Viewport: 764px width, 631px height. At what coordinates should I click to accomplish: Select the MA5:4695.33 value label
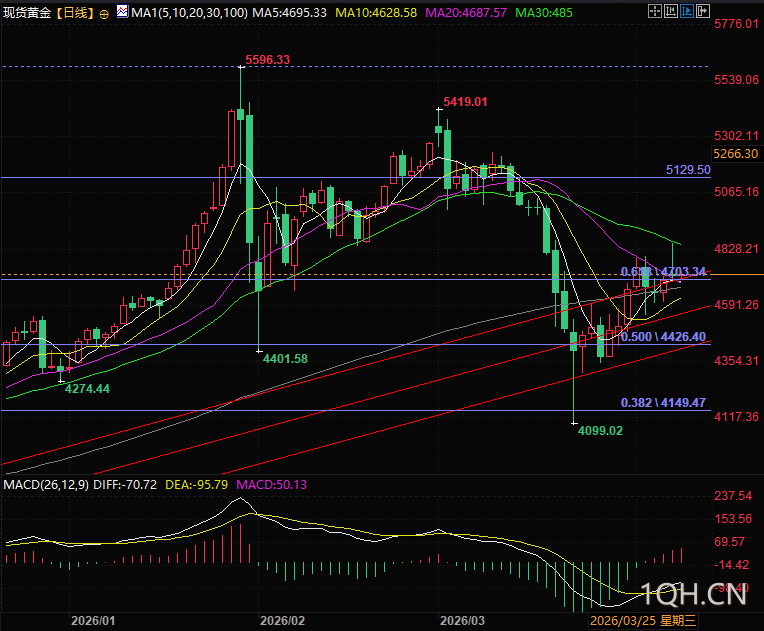[289, 13]
